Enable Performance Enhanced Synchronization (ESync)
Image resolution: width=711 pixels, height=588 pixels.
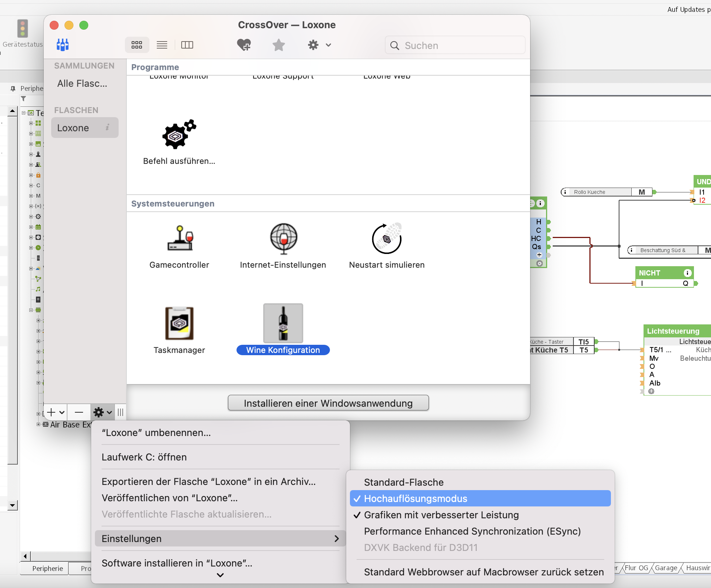tap(472, 531)
